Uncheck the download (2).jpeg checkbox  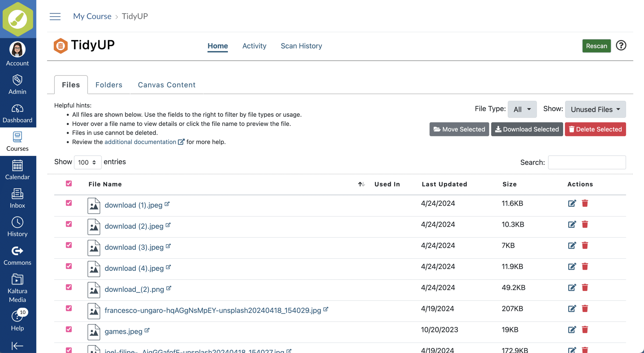pos(69,224)
